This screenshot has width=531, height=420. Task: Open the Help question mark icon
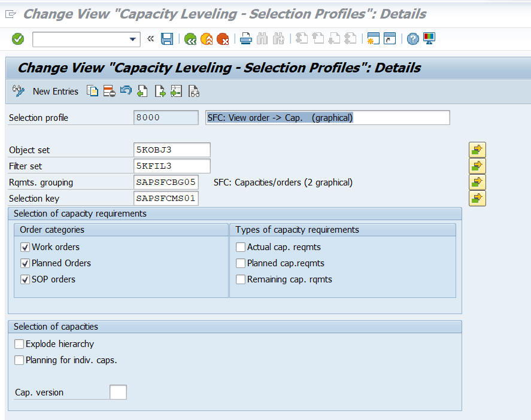click(x=413, y=39)
